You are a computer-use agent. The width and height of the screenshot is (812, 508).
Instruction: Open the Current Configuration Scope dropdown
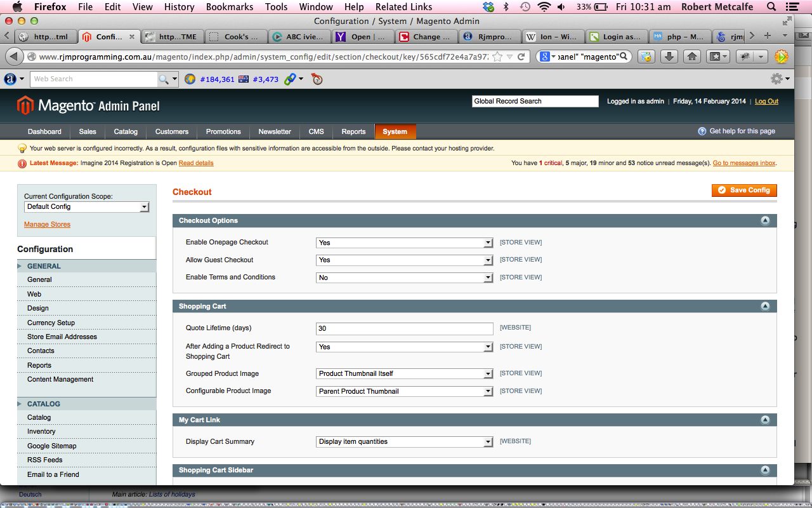(86, 207)
